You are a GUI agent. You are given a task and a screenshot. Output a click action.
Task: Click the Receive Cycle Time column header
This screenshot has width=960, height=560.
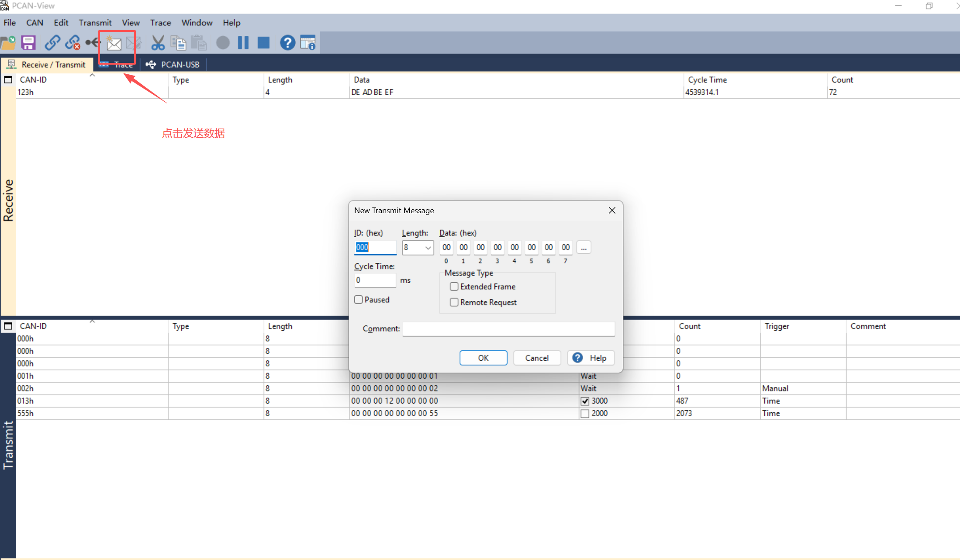[x=755, y=80]
